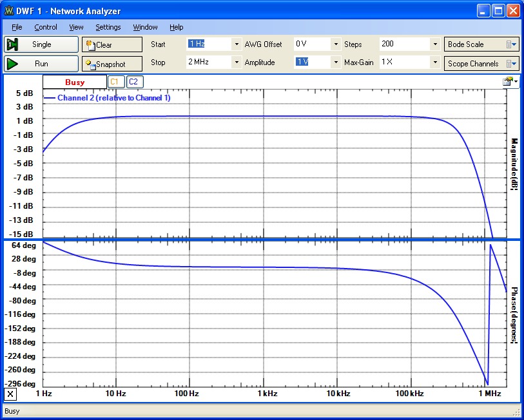The height and width of the screenshot is (420, 524).
Task: Expand the Scope Channels dropdown
Action: pos(482,63)
